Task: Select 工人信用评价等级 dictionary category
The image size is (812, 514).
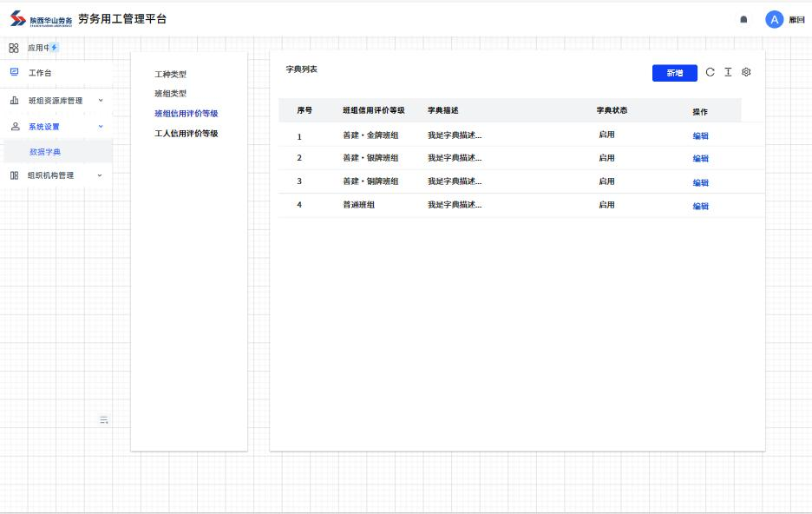Action: [186, 134]
